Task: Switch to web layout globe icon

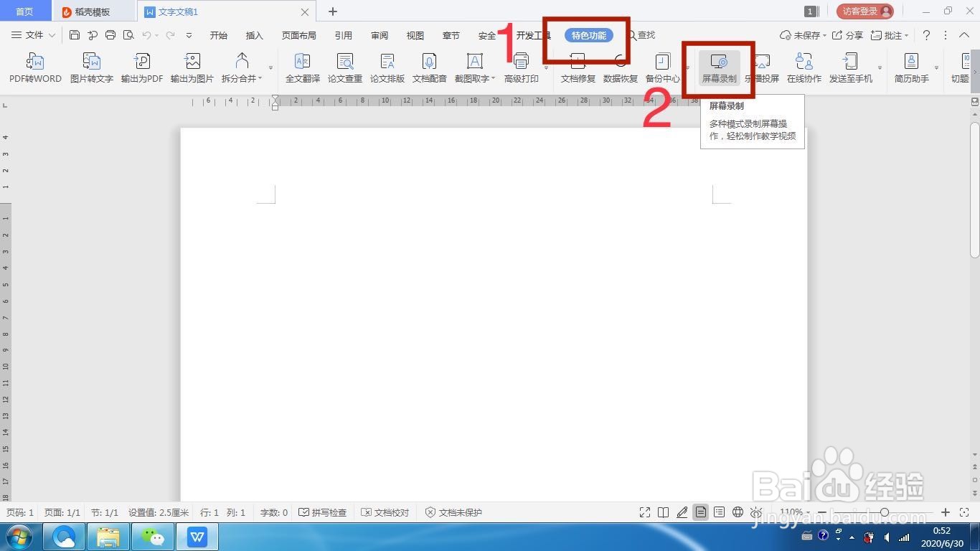Action: point(738,512)
